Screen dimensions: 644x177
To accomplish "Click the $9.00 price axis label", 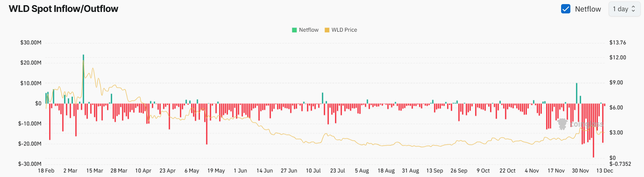I will (x=616, y=82).
